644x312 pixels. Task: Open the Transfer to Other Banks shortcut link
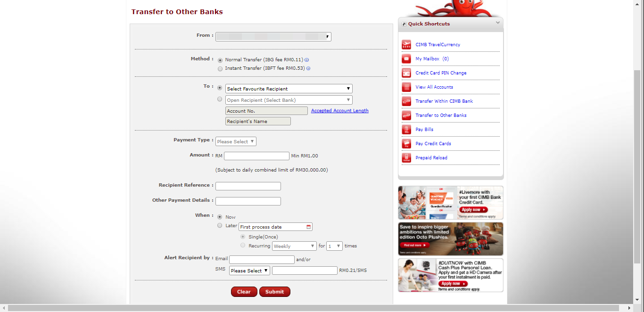pyautogui.click(x=441, y=115)
